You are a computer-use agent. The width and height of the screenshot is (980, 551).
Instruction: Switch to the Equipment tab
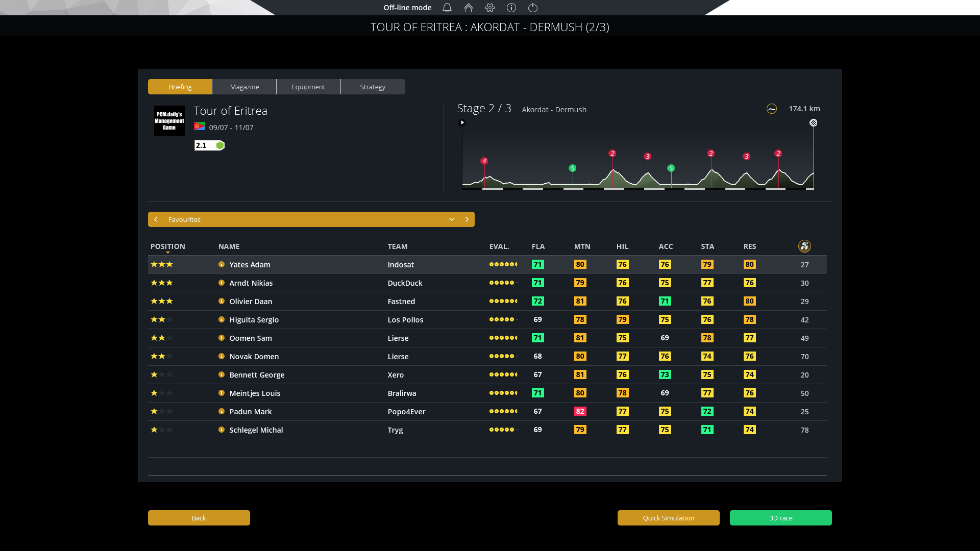(x=308, y=87)
